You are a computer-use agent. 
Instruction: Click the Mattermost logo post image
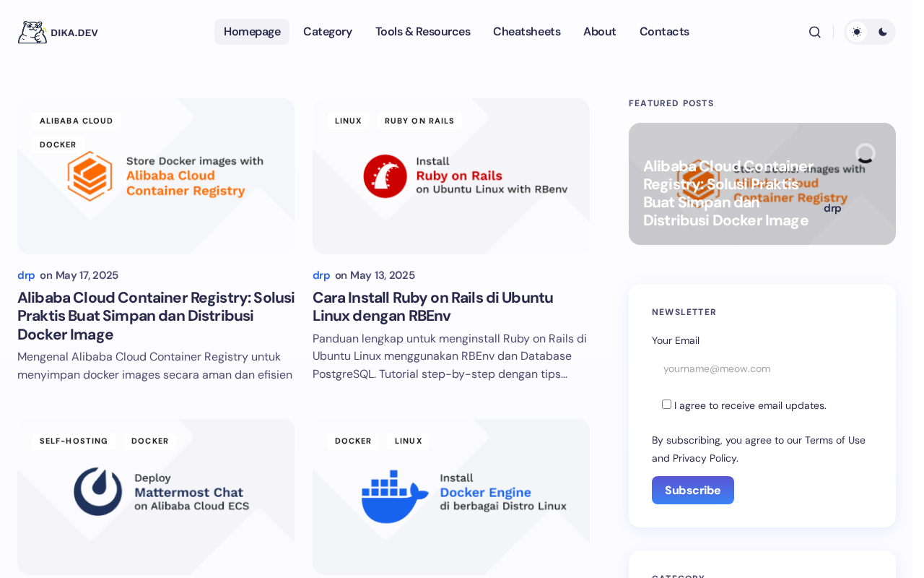(x=97, y=491)
